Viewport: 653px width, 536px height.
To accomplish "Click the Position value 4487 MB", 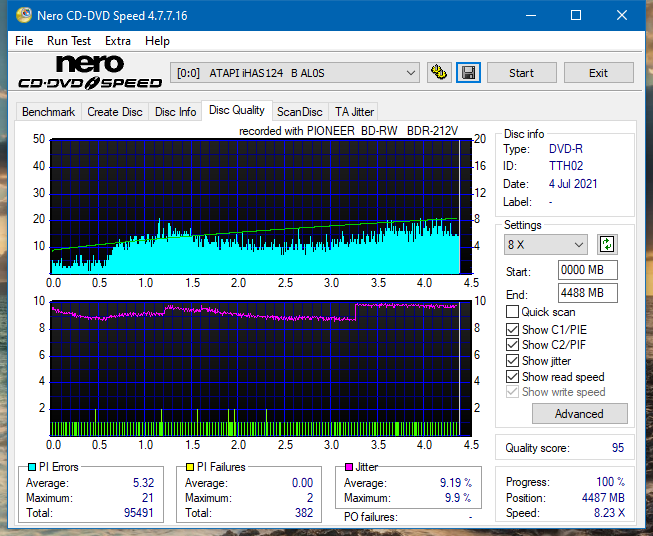I will [603, 498].
